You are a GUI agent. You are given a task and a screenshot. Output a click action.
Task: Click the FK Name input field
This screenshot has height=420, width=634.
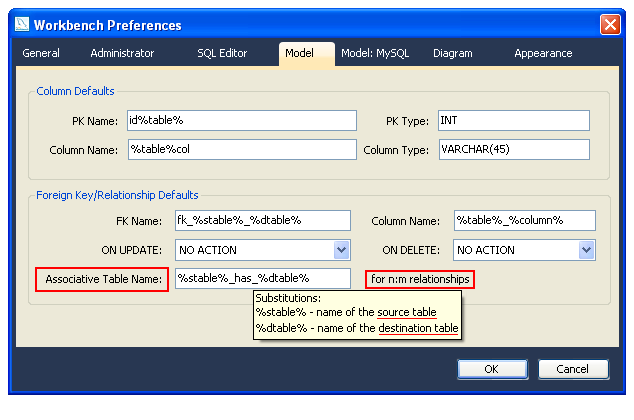click(263, 220)
